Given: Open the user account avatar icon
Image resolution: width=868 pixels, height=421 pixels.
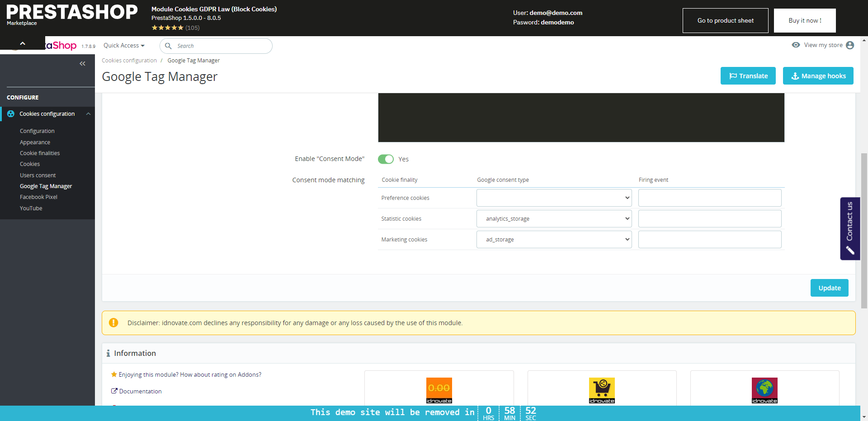Looking at the screenshot, I should pyautogui.click(x=850, y=45).
